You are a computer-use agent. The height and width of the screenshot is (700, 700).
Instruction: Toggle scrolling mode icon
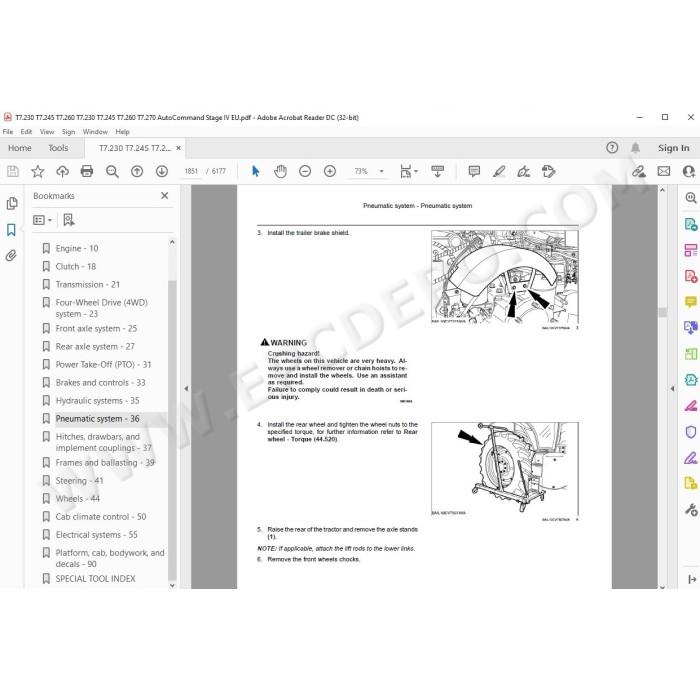point(438,171)
